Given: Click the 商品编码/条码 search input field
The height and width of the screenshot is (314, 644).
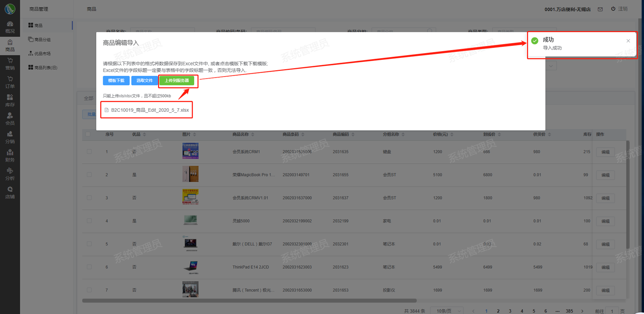Looking at the screenshot, I should (x=283, y=31).
